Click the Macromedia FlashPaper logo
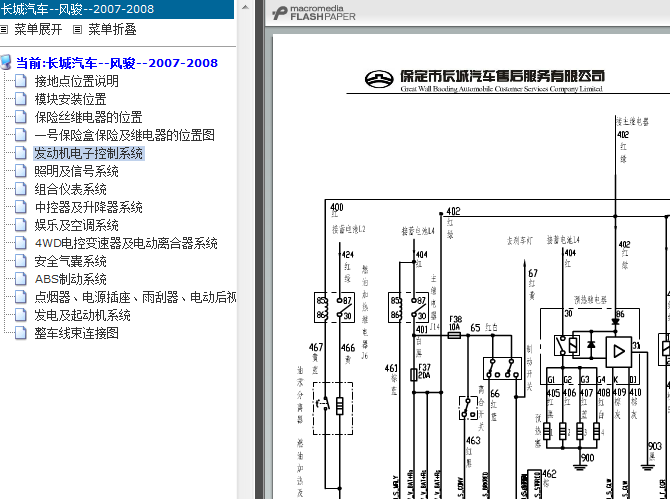This screenshot has width=670, height=499. tap(314, 13)
